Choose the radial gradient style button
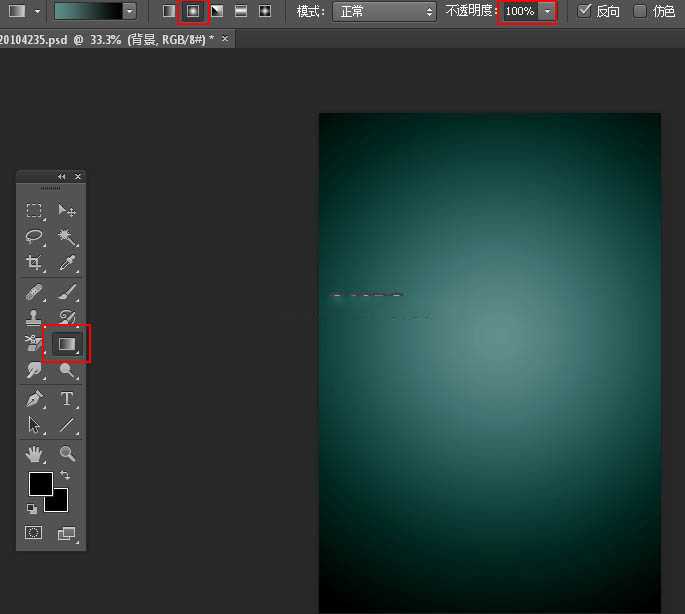This screenshot has height=614, width=685. click(x=193, y=11)
